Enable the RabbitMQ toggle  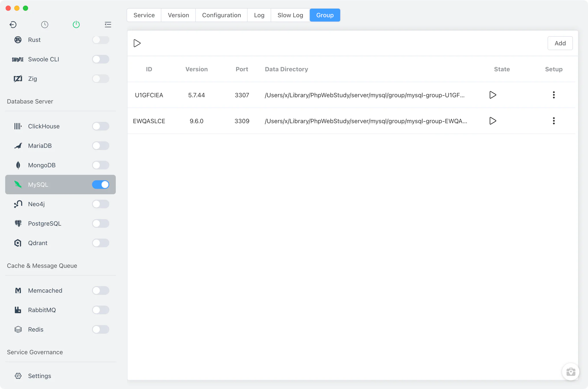100,310
